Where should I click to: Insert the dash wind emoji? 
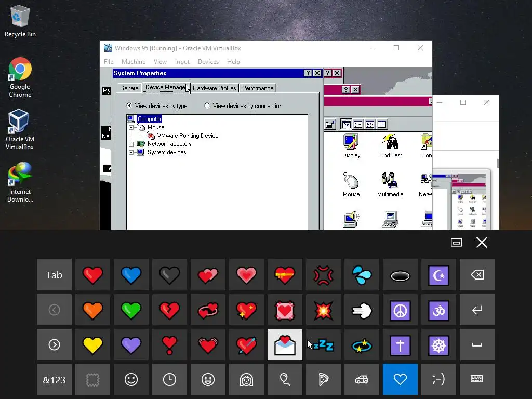(x=362, y=310)
